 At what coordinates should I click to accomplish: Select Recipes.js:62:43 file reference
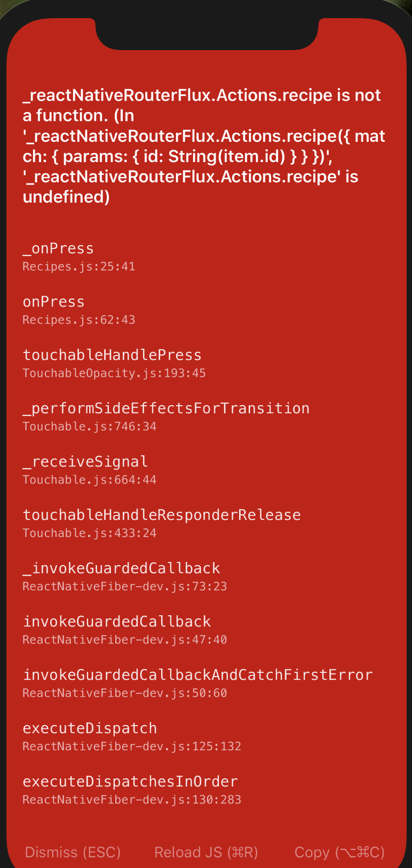click(78, 319)
